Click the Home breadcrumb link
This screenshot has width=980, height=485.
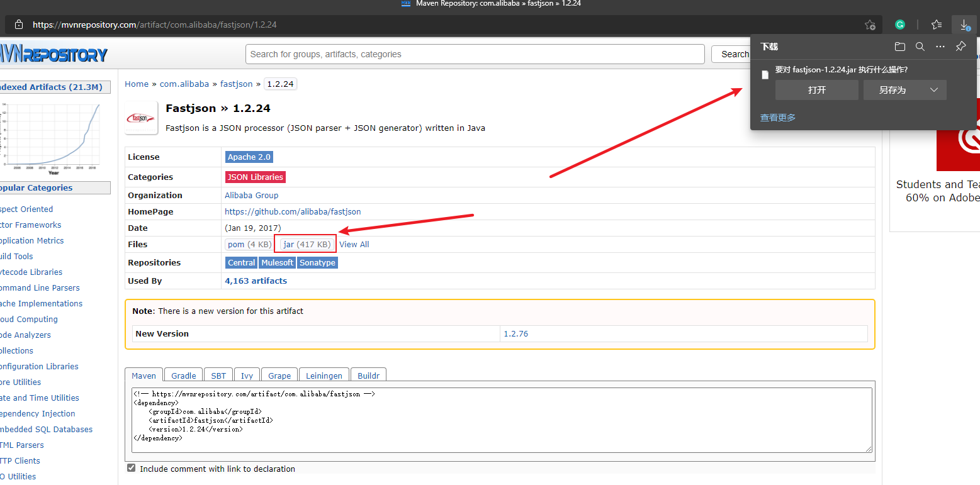[137, 84]
